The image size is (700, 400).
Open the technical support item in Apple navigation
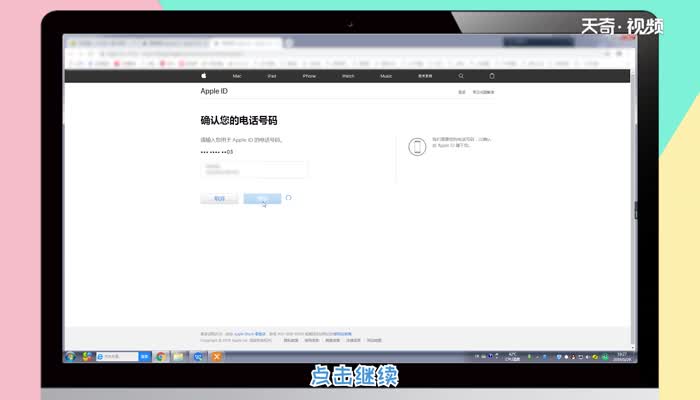425,76
